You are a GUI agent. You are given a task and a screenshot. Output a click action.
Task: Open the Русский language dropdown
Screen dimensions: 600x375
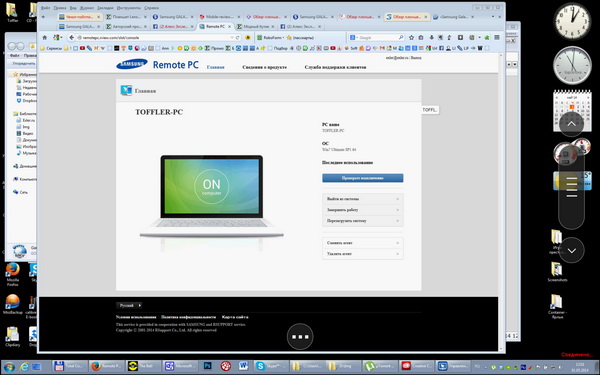tap(129, 305)
